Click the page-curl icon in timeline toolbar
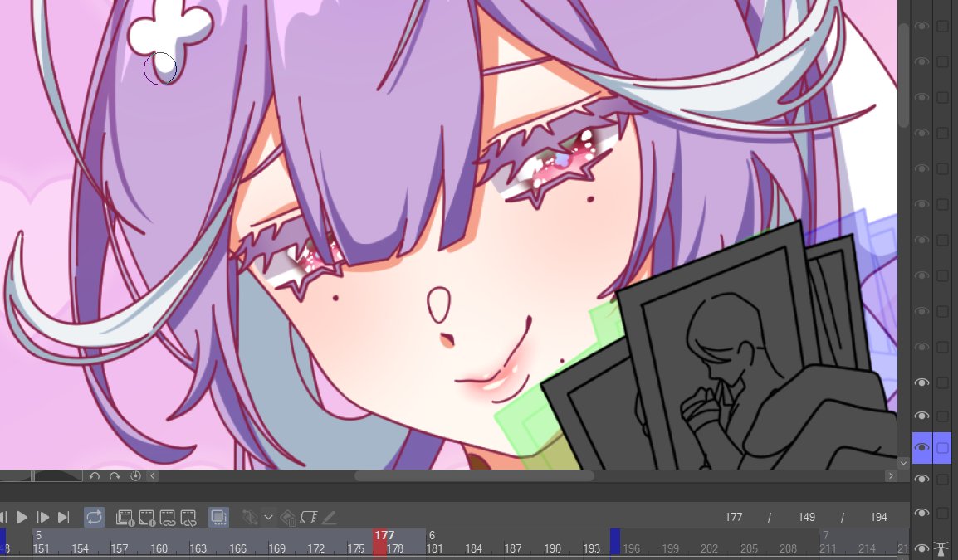The height and width of the screenshot is (560, 958). click(309, 517)
